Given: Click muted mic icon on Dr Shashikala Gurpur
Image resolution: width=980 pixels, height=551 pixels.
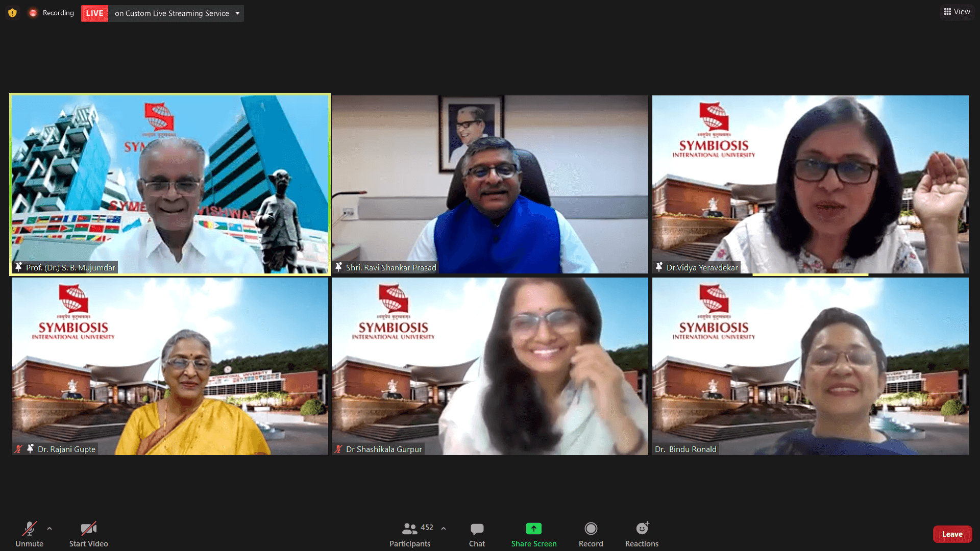Looking at the screenshot, I should point(338,449).
